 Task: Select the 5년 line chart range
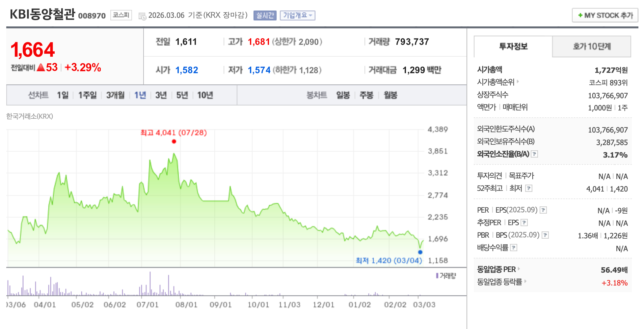(182, 95)
